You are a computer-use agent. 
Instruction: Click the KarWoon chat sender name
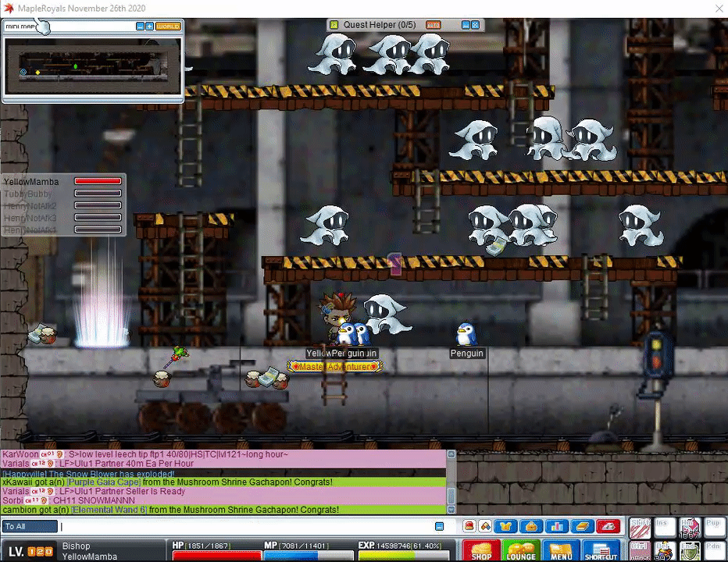coord(20,454)
